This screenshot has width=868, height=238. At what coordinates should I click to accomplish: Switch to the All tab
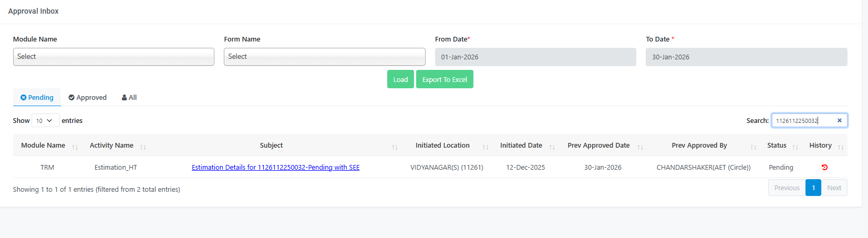pyautogui.click(x=129, y=98)
